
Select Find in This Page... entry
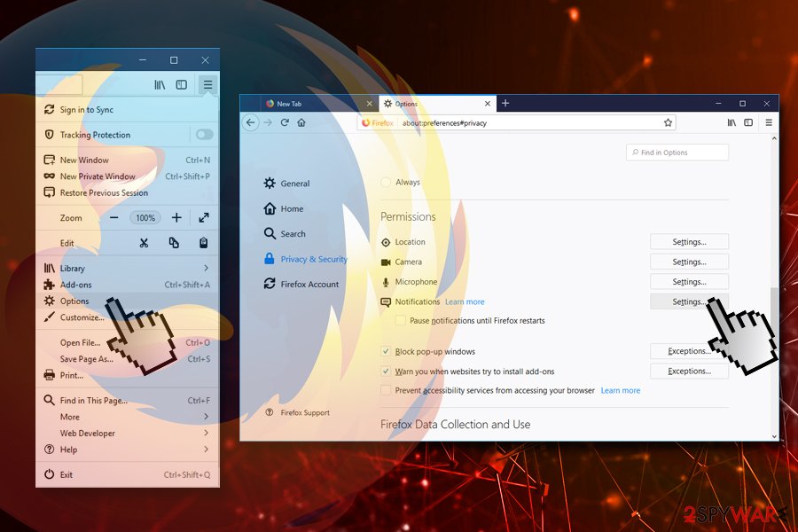[x=128, y=400]
